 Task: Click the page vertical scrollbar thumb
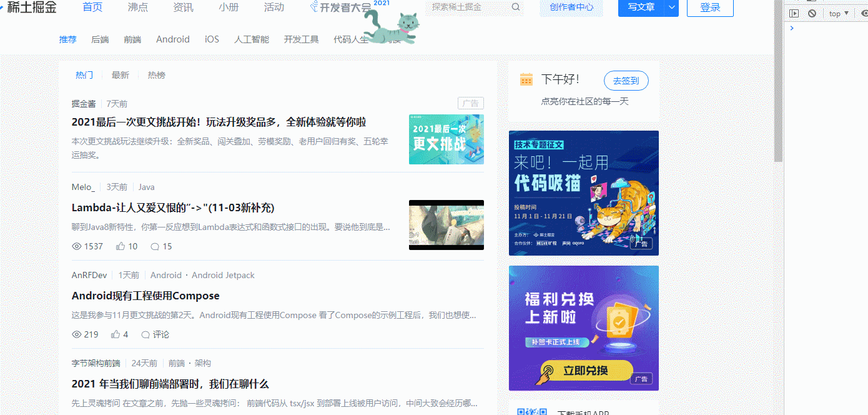click(x=778, y=81)
